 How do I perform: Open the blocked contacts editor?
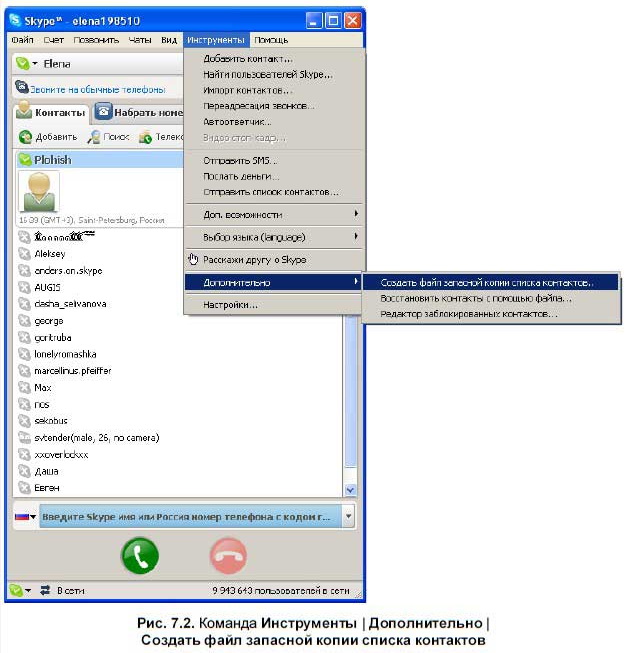pos(469,314)
